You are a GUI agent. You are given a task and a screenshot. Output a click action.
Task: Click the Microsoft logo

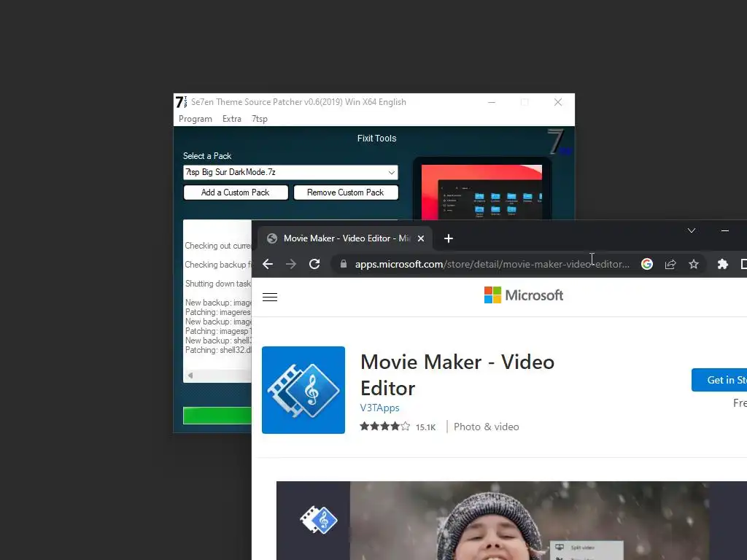pos(524,295)
